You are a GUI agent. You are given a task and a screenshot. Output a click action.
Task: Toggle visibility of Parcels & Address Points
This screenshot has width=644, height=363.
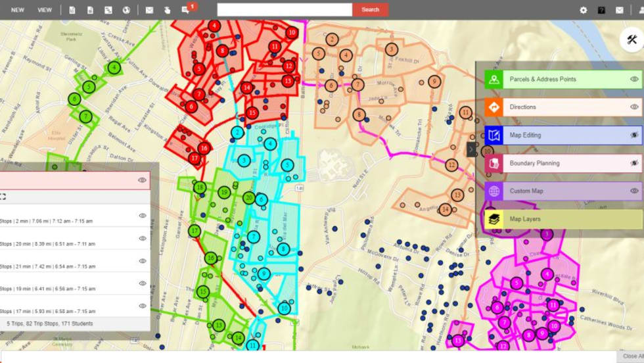coord(634,80)
